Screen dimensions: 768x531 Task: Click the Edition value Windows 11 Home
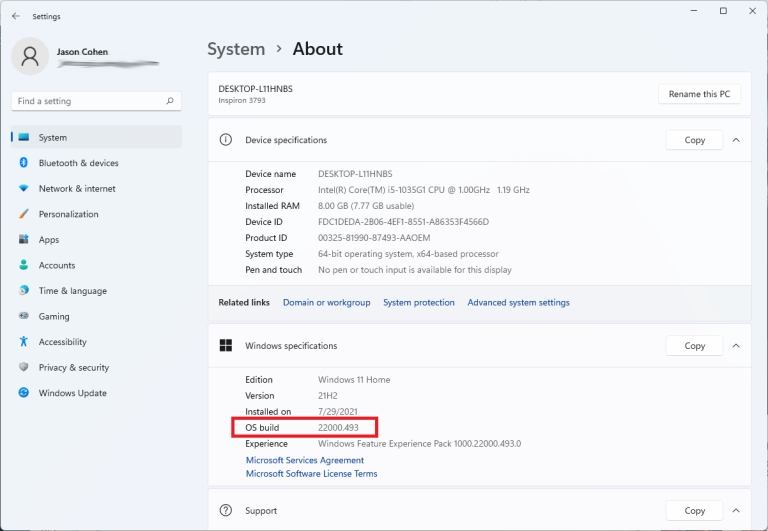pyautogui.click(x=354, y=380)
